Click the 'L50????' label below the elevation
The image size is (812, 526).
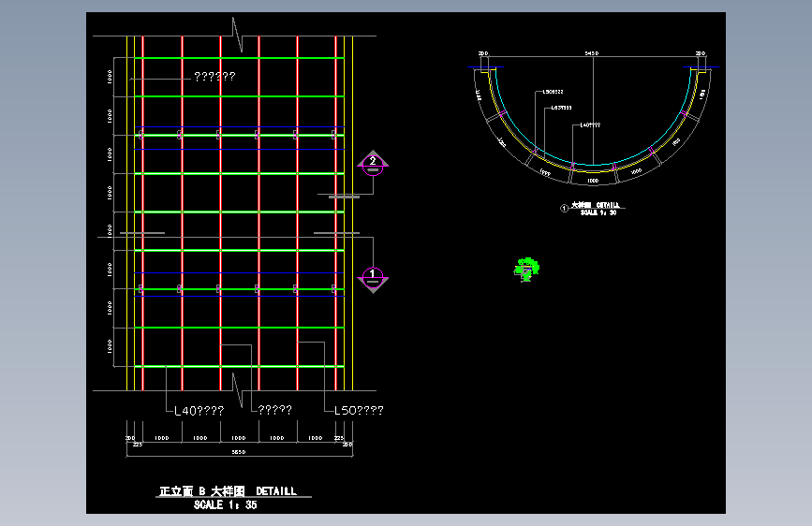click(x=359, y=411)
